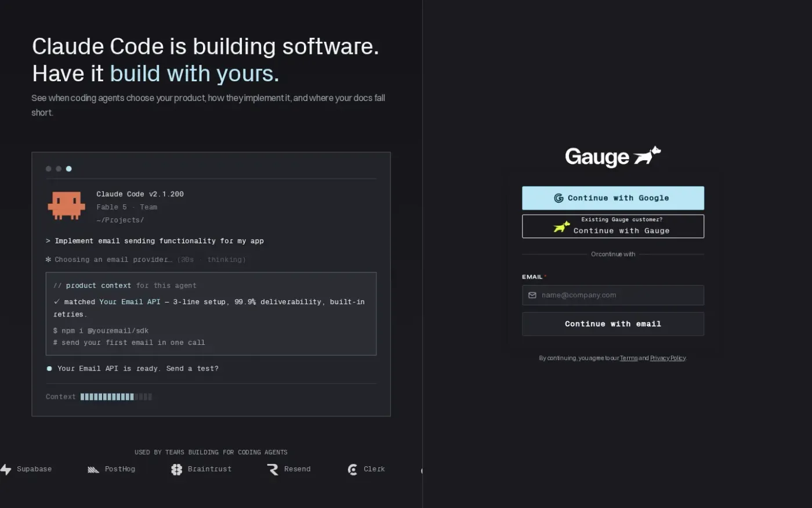Click the Resend R logo icon
The width and height of the screenshot is (812, 508).
coord(273,469)
